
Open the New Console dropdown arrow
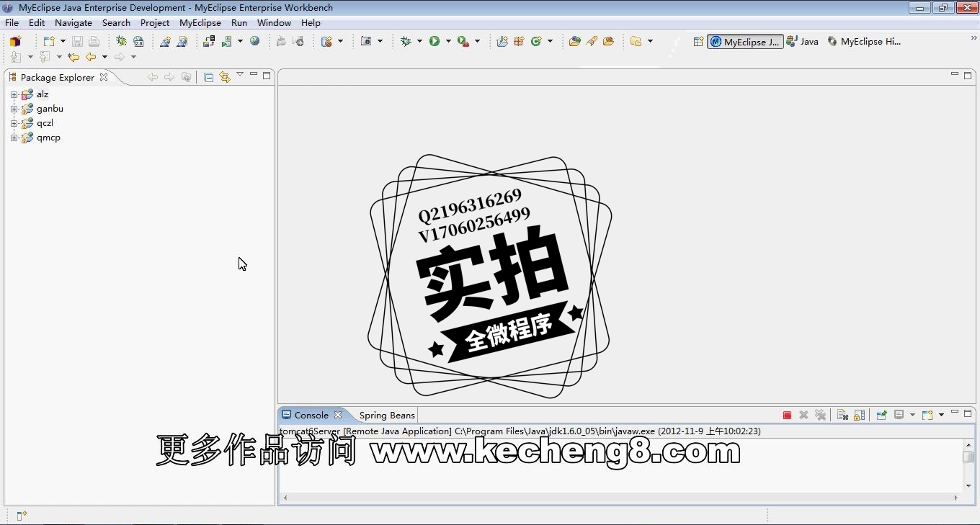941,415
